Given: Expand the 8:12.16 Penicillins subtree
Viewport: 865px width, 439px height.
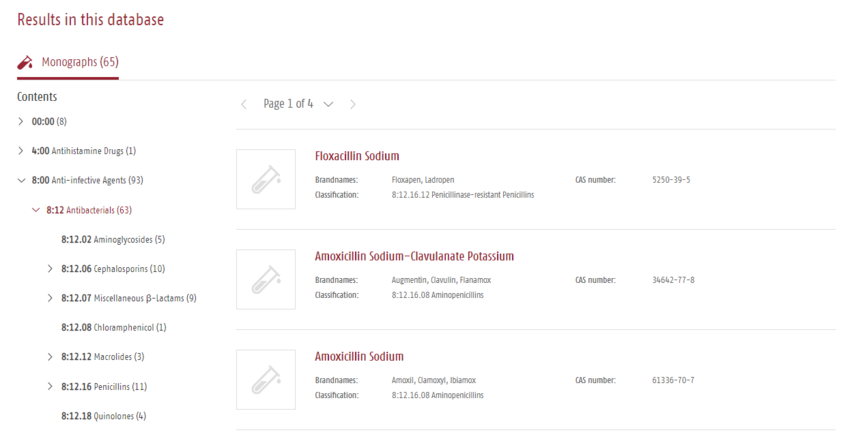Looking at the screenshot, I should coord(50,387).
